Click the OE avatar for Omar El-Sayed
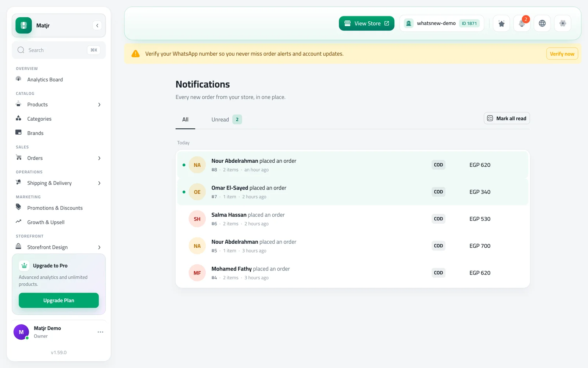The height and width of the screenshot is (368, 588). 197,192
